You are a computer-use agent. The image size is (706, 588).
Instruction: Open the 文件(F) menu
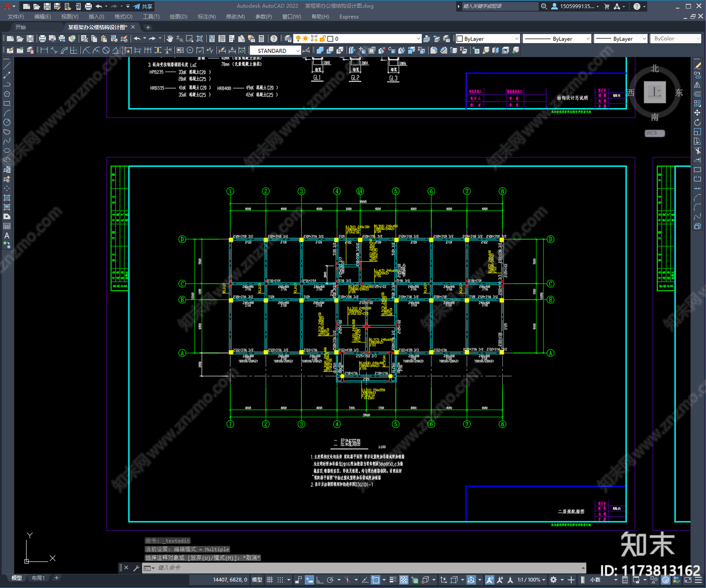[x=15, y=17]
